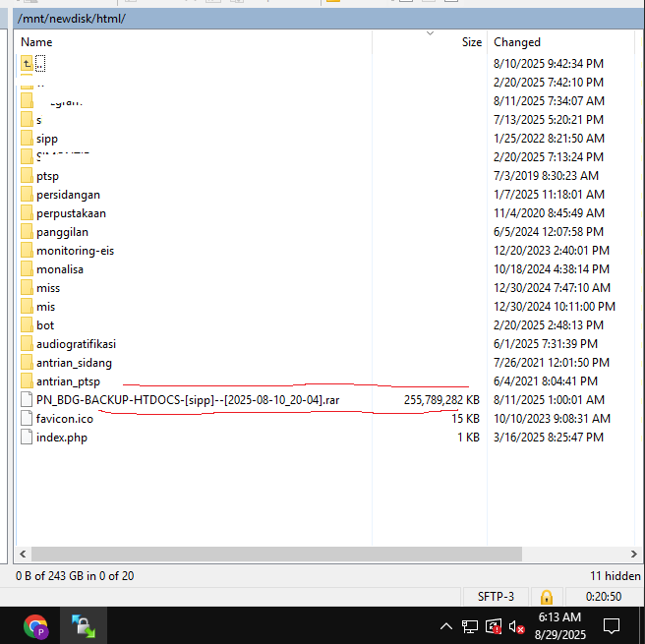Click the 255,789,282 KB size value
Image resolution: width=645 pixels, height=644 pixels.
pos(441,400)
